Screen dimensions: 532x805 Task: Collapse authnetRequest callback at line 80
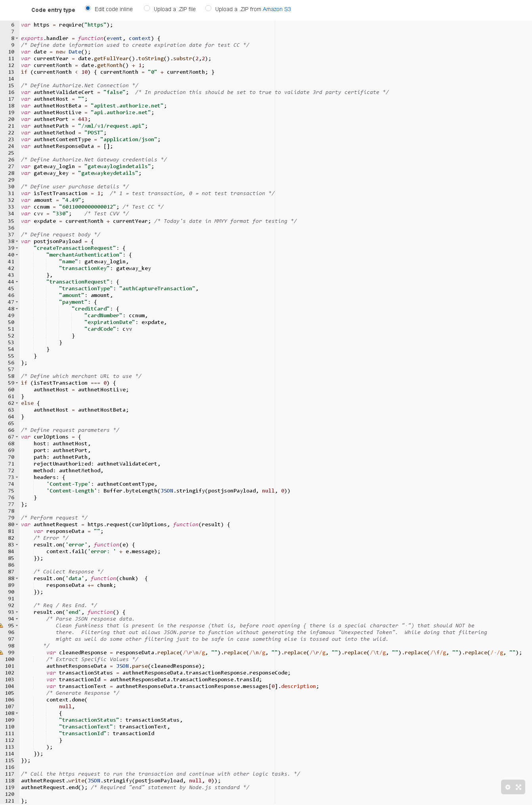[17, 524]
